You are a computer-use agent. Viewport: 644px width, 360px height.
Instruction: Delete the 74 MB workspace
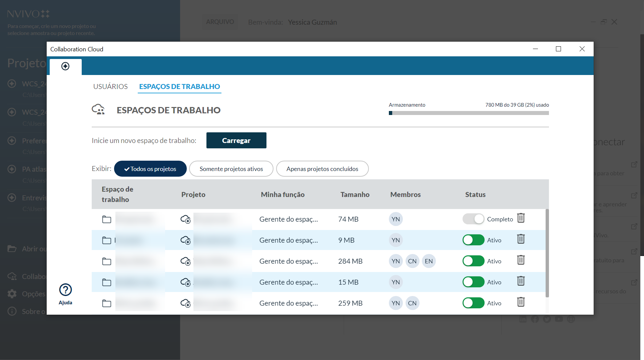pos(521,218)
